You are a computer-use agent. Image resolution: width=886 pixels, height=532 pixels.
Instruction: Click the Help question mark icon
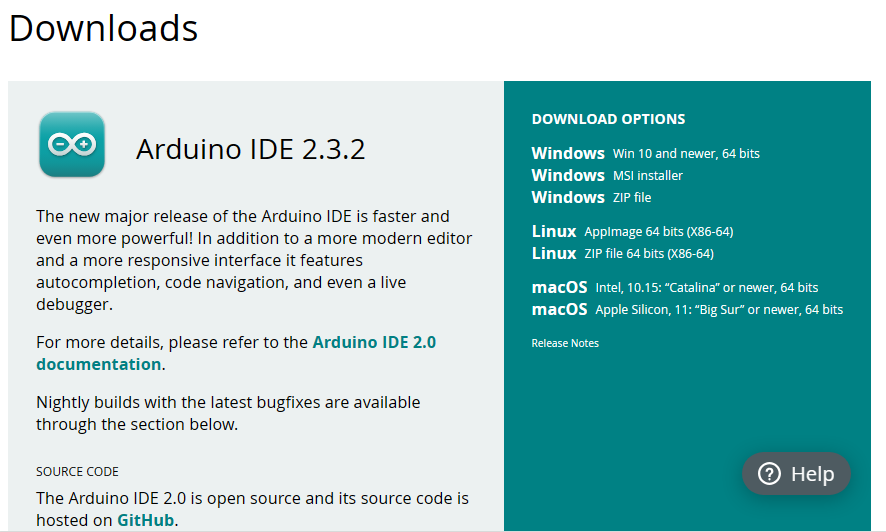click(769, 473)
